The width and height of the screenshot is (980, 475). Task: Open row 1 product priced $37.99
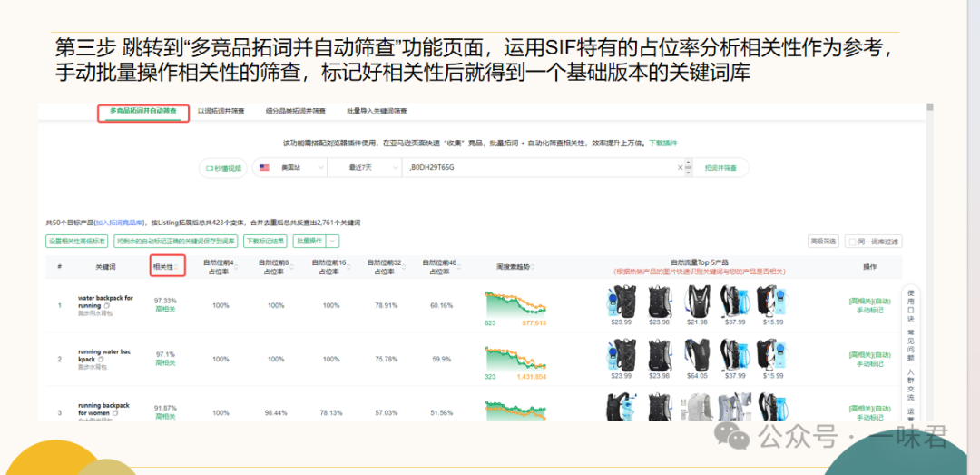point(734,301)
